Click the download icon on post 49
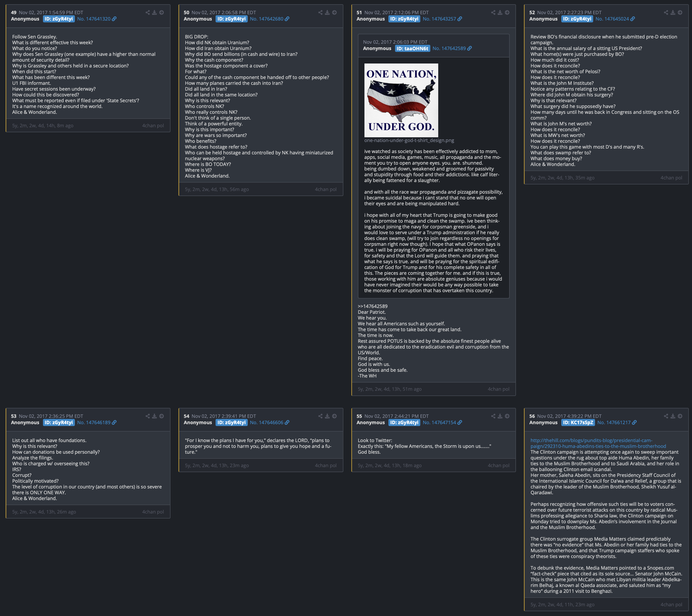The image size is (692, 616). point(154,13)
